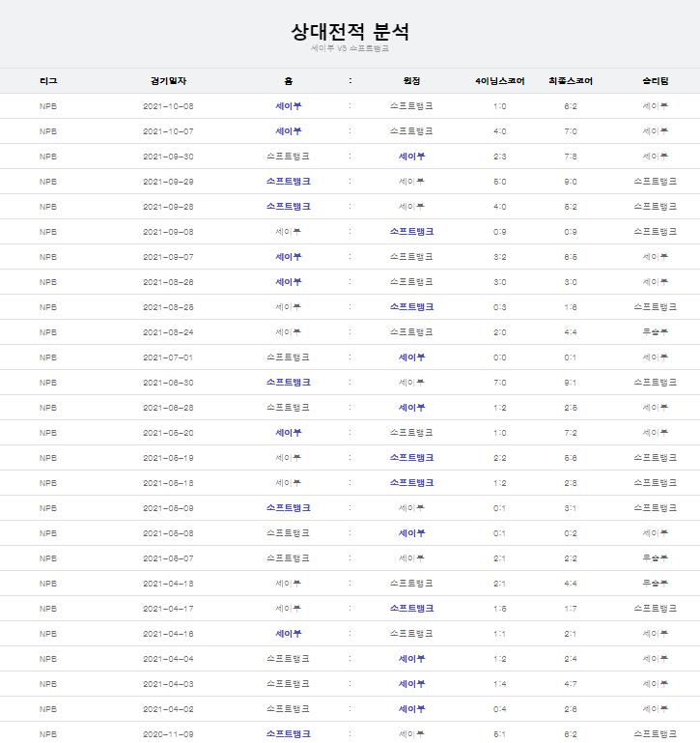Click 4-inning score 4:0 in the 2021-10-07 row

(500, 131)
